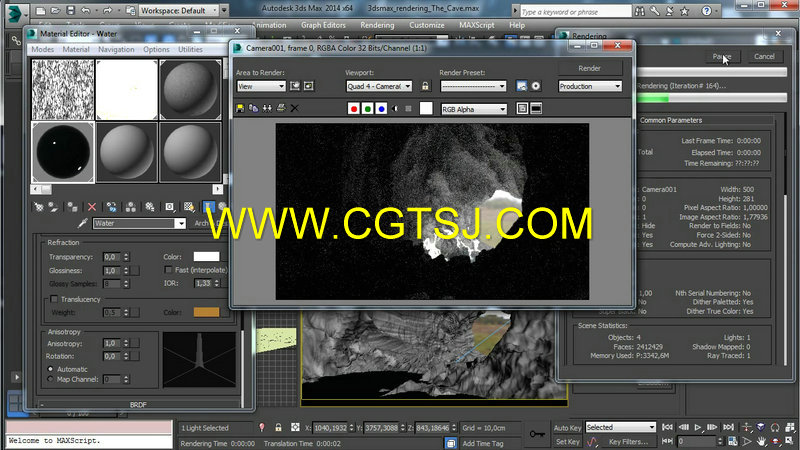Toggle blue channel display
Viewport: 800px width, 450px height.
(381, 108)
